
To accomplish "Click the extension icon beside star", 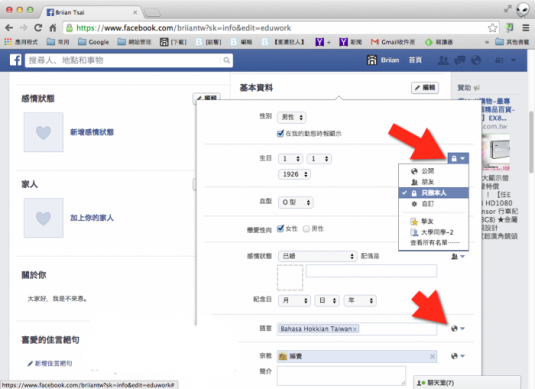I will (x=509, y=28).
